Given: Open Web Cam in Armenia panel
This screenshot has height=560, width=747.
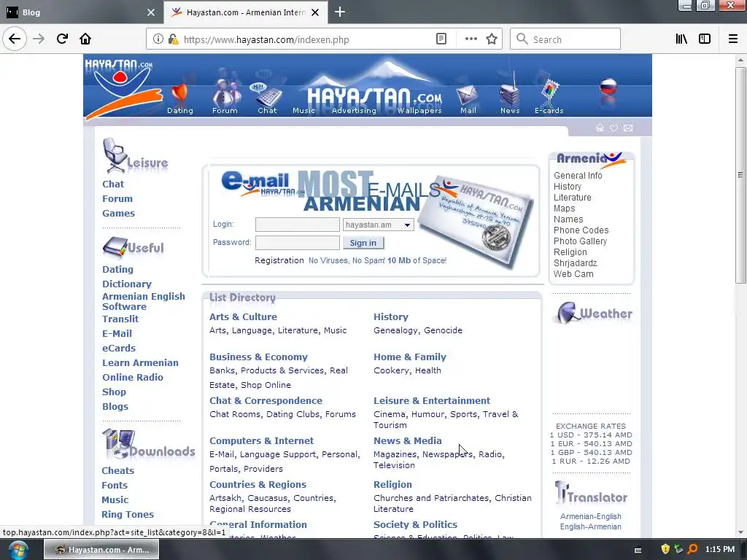Looking at the screenshot, I should (573, 274).
